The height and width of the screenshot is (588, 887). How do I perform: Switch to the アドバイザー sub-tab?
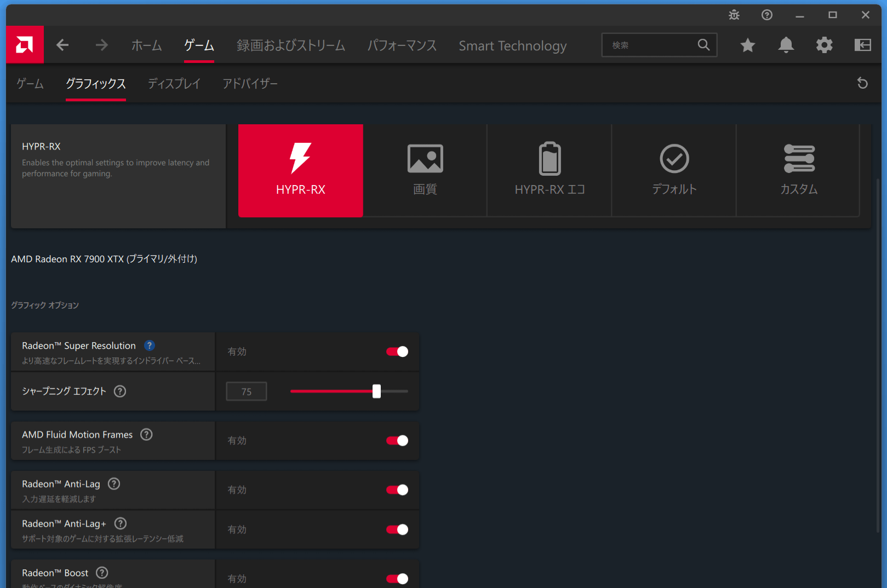point(250,84)
